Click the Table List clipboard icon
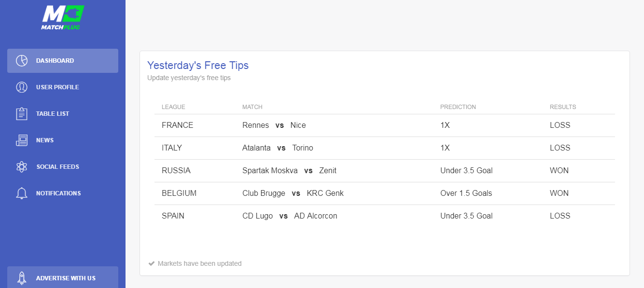 (22, 114)
